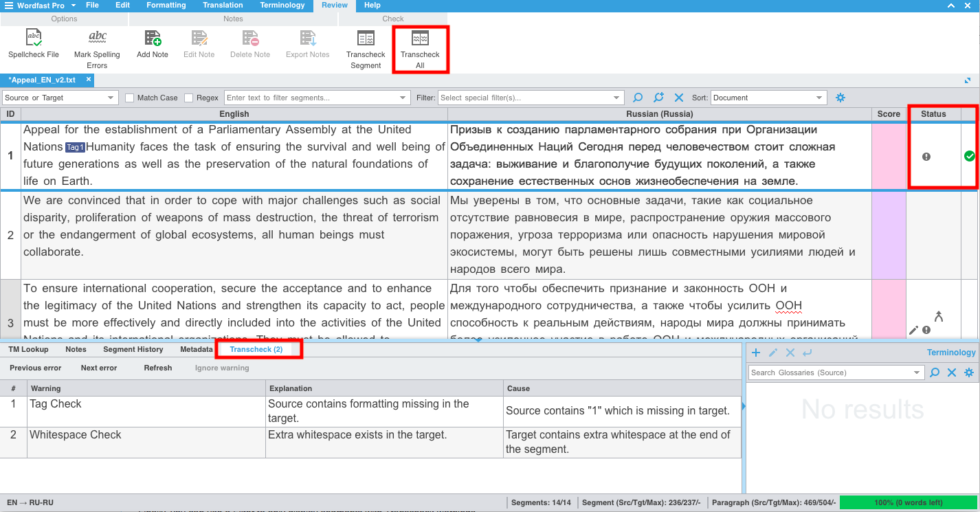The height and width of the screenshot is (512, 980).
Task: Run Transcheck Segment tool
Action: click(x=366, y=38)
